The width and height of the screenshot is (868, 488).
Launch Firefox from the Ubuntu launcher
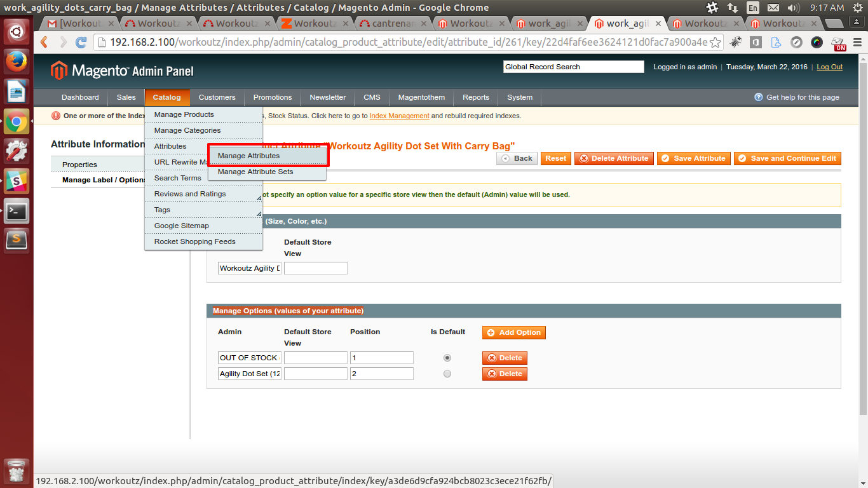tap(17, 61)
